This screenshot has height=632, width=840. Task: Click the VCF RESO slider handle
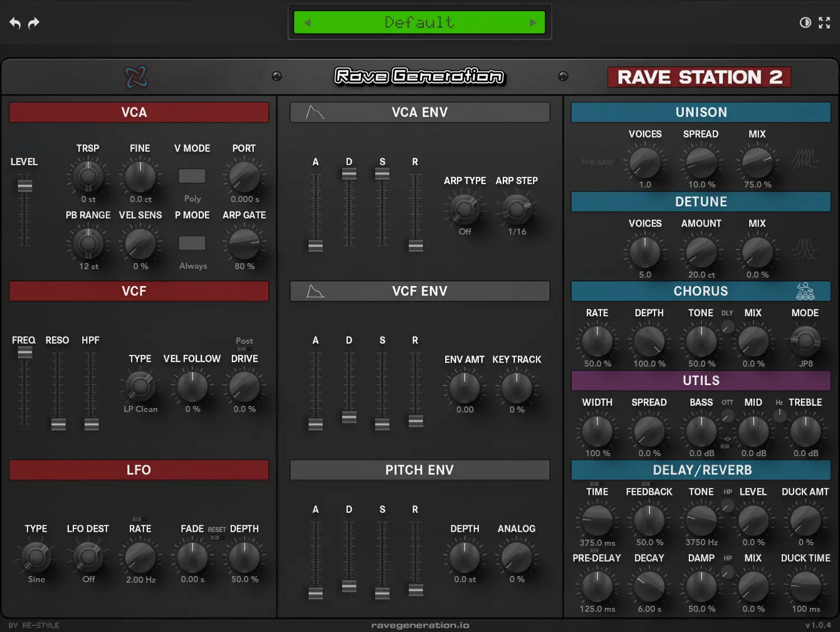pos(58,424)
